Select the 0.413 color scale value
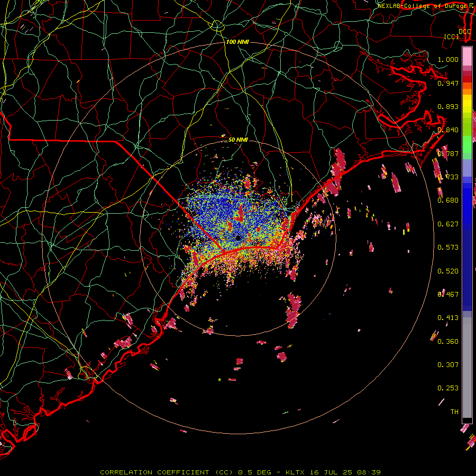 pyautogui.click(x=448, y=318)
